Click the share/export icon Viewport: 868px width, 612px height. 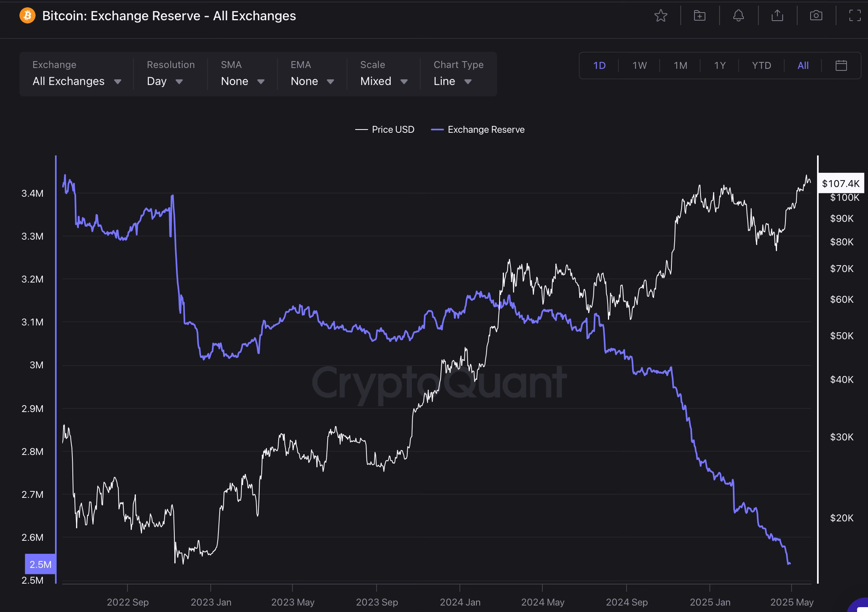pos(777,16)
